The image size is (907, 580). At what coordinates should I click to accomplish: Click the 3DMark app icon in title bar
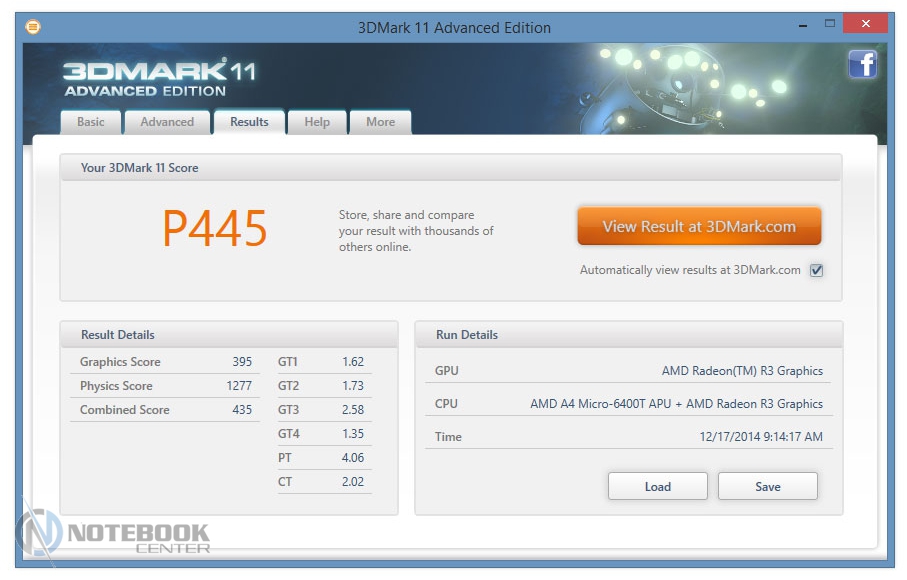coord(32,27)
